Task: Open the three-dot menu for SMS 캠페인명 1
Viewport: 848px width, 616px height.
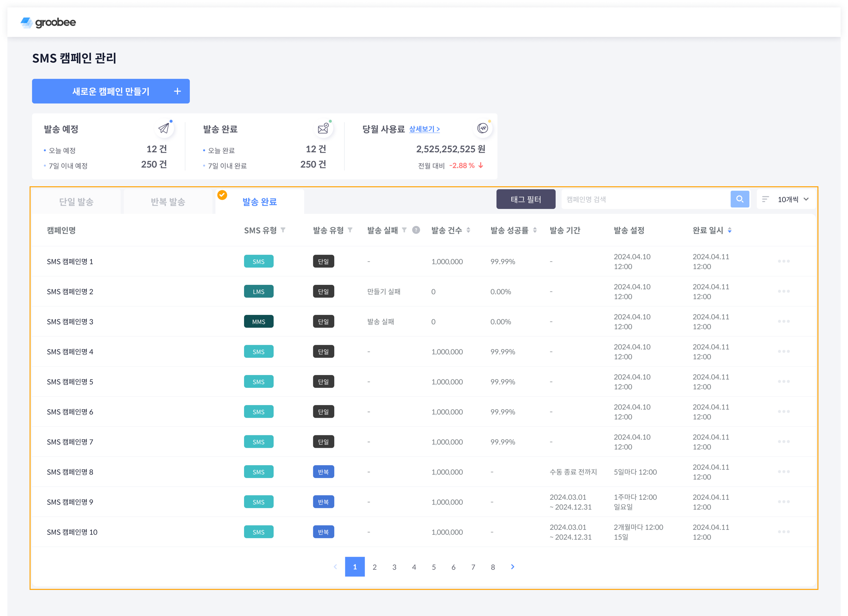Action: 783,261
